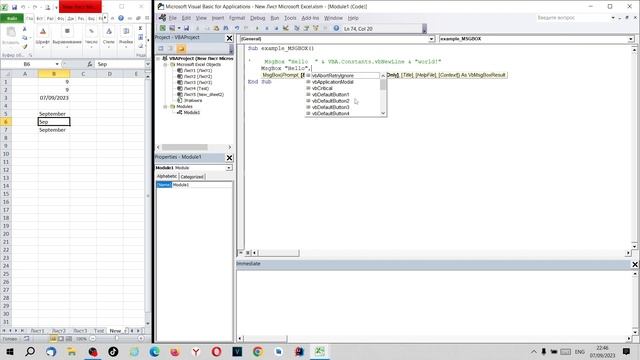This screenshot has width=640, height=360.
Task: Open the example_MSGBOX procedure dropdown
Action: (631, 39)
